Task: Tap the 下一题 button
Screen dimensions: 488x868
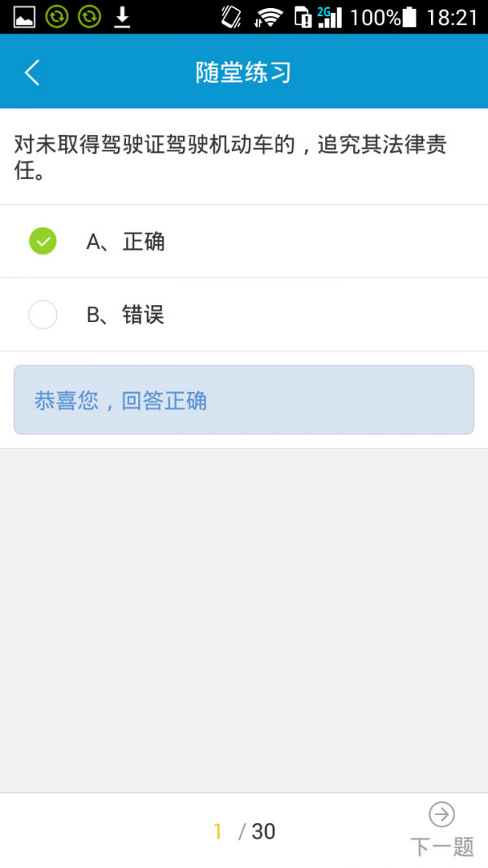Action: pyautogui.click(x=442, y=846)
